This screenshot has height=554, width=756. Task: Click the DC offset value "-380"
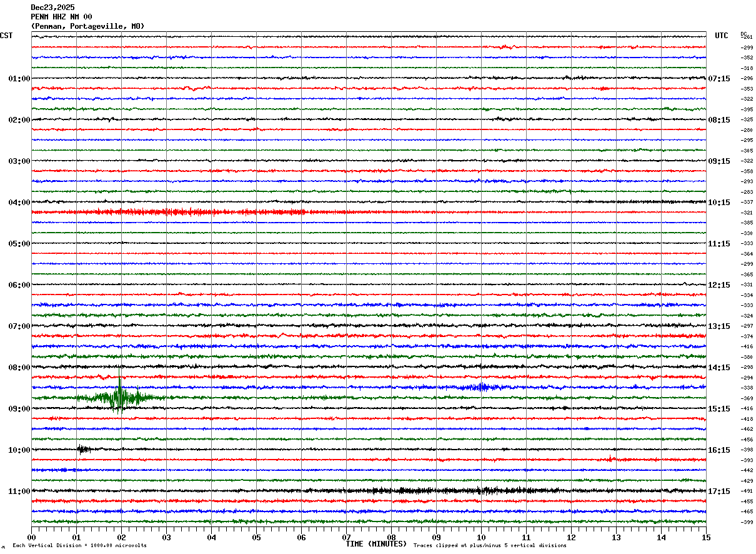click(747, 357)
